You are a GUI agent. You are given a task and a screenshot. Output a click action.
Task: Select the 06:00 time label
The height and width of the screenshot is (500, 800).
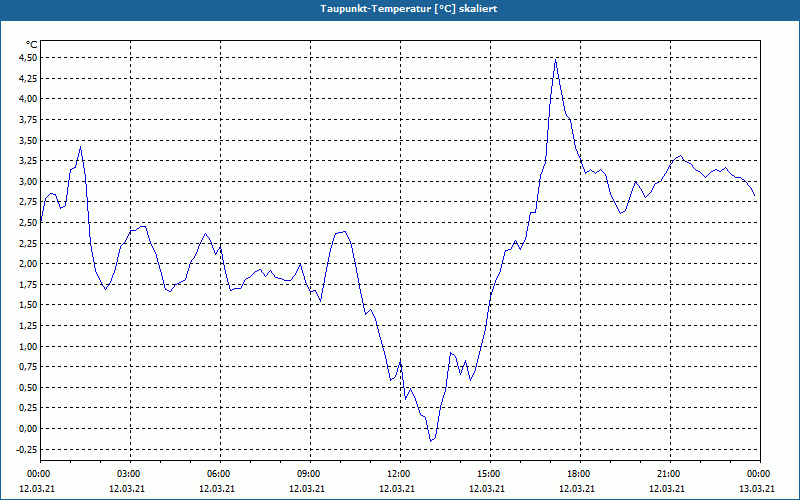[218, 474]
